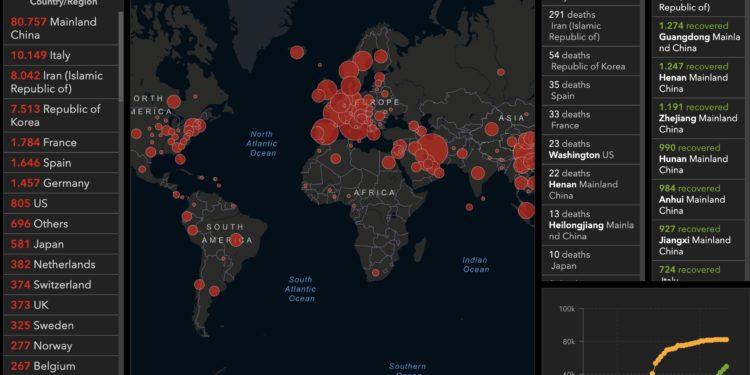Select Iran (Islamic Republic of) confirmed cases row
The width and height of the screenshot is (750, 375).
click(x=61, y=82)
